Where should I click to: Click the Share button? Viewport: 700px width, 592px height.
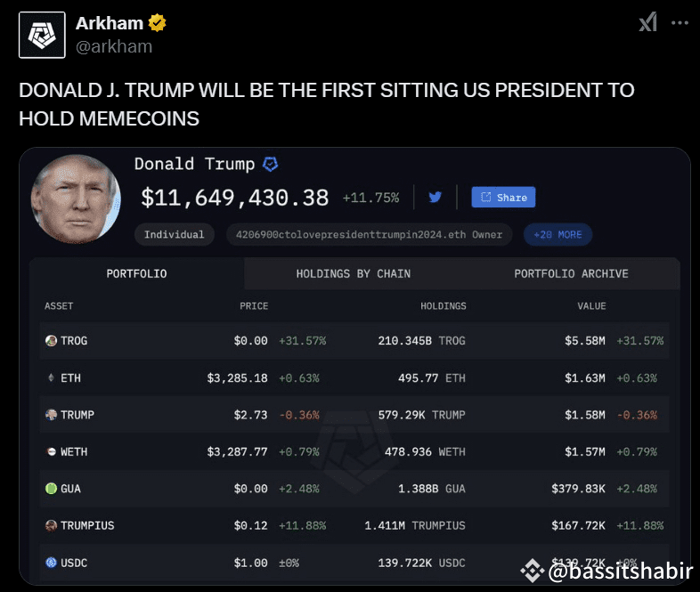[503, 197]
